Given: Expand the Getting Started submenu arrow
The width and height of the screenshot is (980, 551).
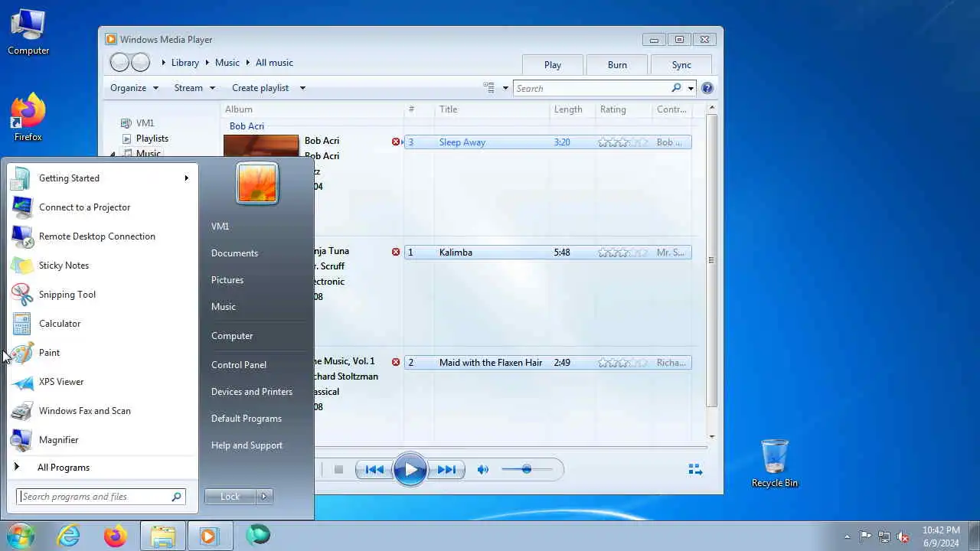Looking at the screenshot, I should [186, 178].
